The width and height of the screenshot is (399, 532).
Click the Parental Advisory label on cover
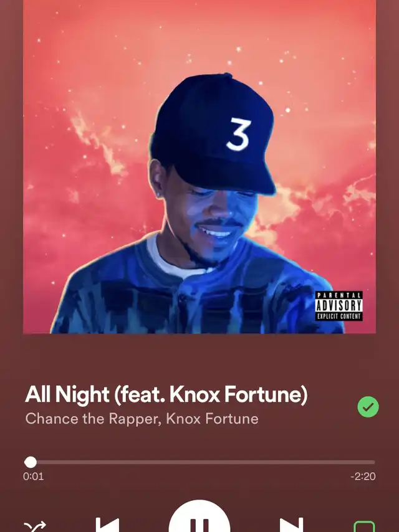(x=339, y=306)
